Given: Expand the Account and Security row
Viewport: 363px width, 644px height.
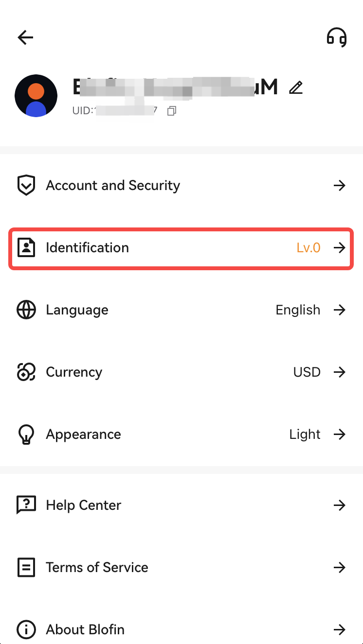Looking at the screenshot, I should coord(181,185).
